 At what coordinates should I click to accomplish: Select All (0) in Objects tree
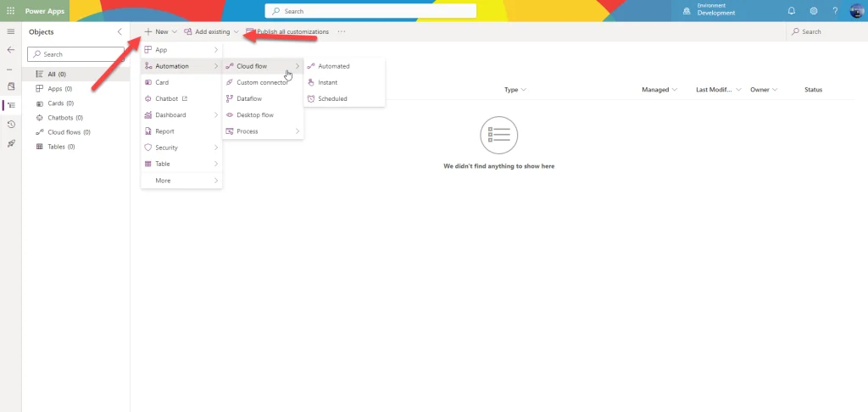tap(75, 75)
